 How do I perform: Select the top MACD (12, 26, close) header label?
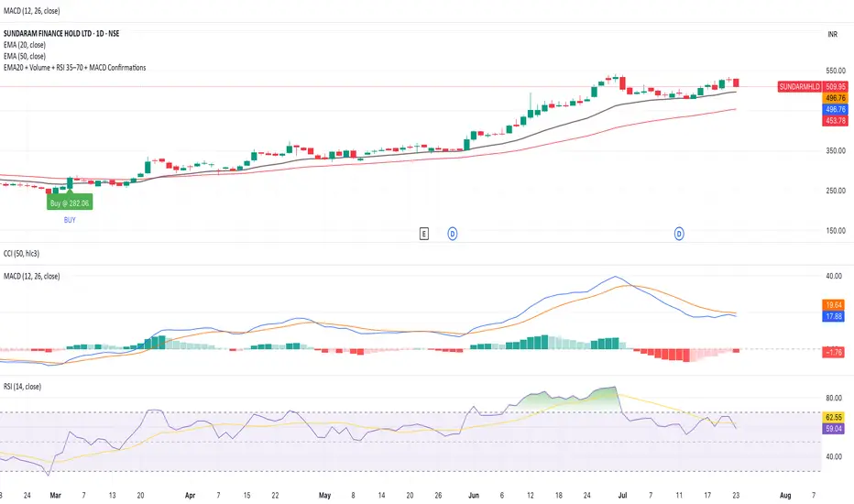(31, 11)
